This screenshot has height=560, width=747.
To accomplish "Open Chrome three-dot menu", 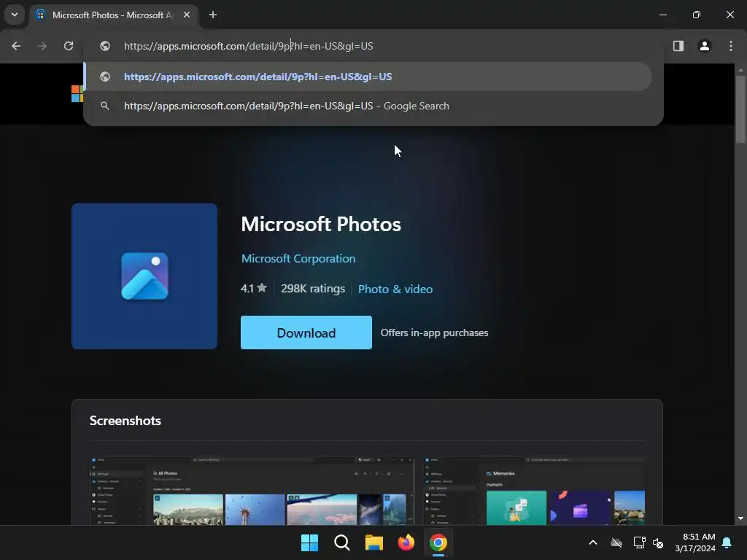I will pos(731,46).
